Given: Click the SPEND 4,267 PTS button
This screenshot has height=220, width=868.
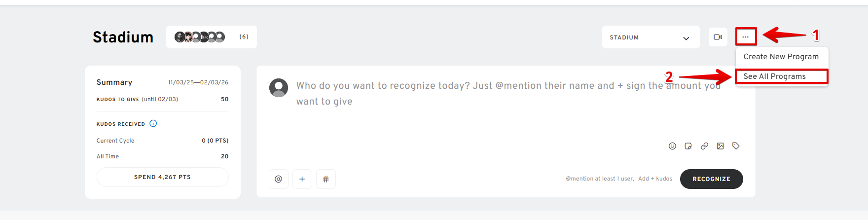Looking at the screenshot, I should (x=162, y=177).
